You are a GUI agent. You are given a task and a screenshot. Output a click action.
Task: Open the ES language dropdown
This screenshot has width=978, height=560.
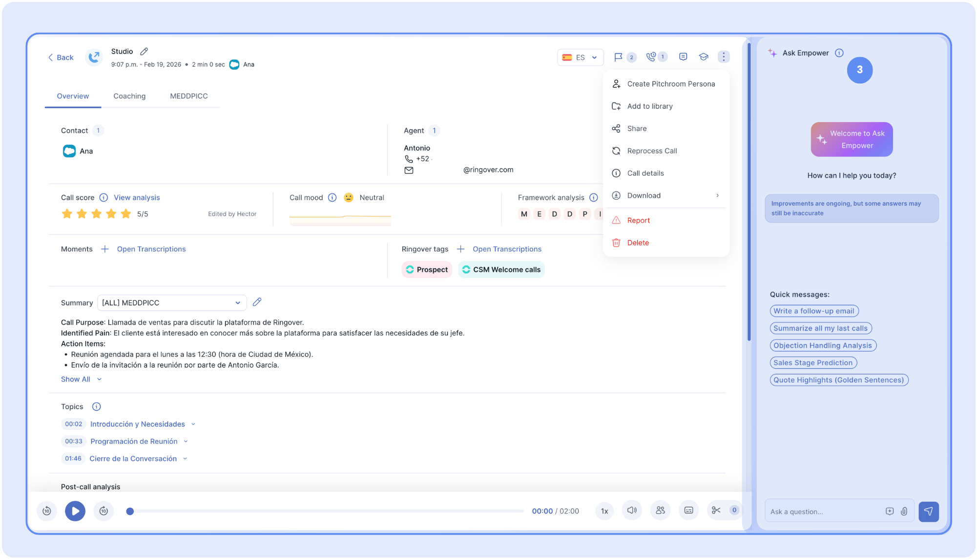pyautogui.click(x=580, y=57)
